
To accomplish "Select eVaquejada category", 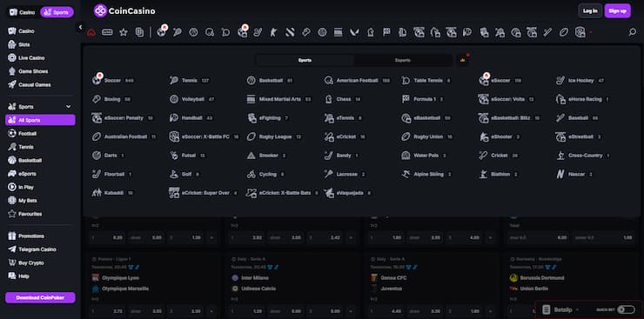I will (348, 193).
